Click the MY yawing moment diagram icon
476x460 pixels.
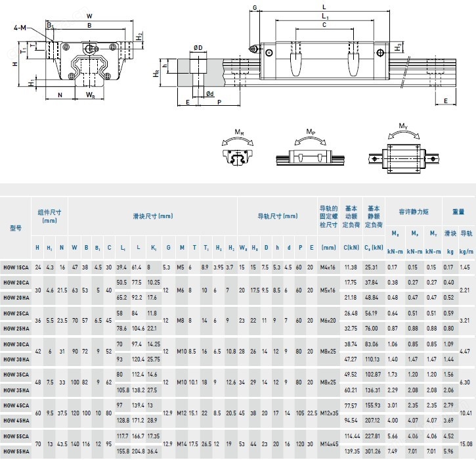[404, 149]
